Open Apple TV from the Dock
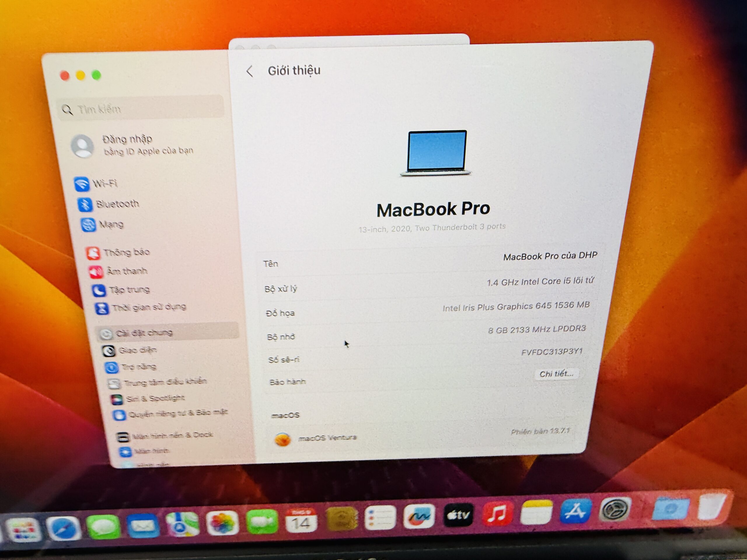The image size is (747, 560). point(458,514)
